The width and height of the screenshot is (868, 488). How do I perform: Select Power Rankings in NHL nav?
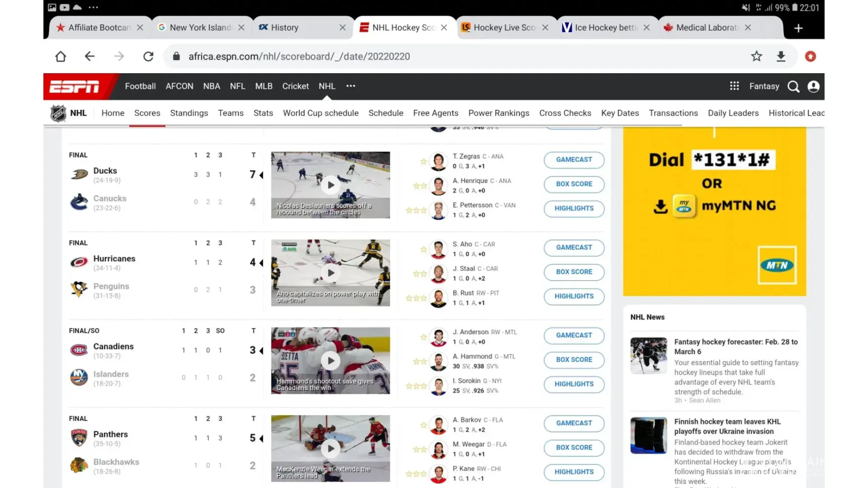[x=498, y=113]
